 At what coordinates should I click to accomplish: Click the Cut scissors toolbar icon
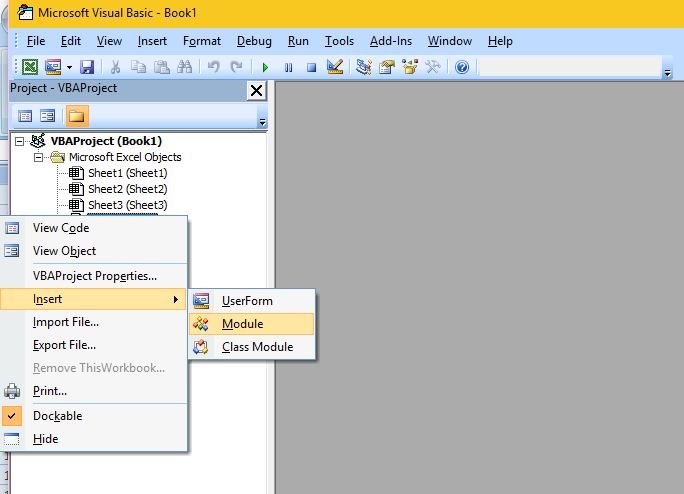115,67
